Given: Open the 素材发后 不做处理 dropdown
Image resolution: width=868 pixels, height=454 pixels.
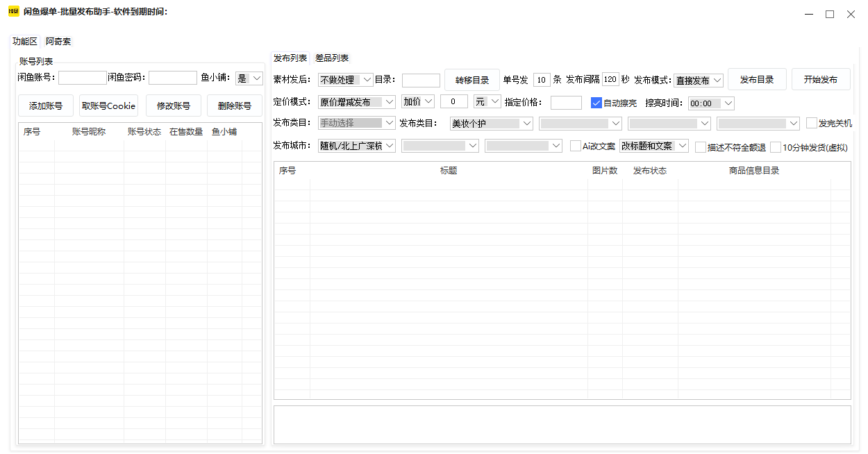Looking at the screenshot, I should [345, 80].
